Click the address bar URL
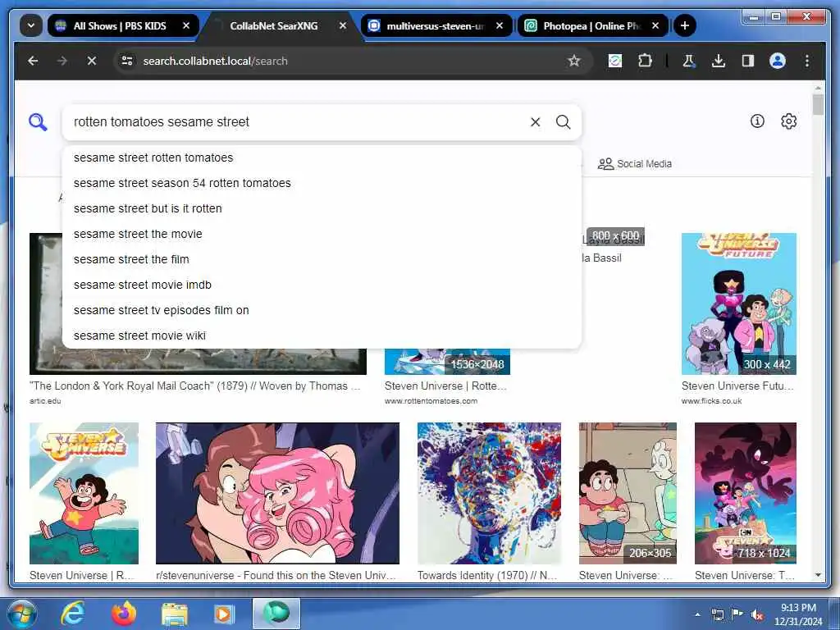 (216, 61)
